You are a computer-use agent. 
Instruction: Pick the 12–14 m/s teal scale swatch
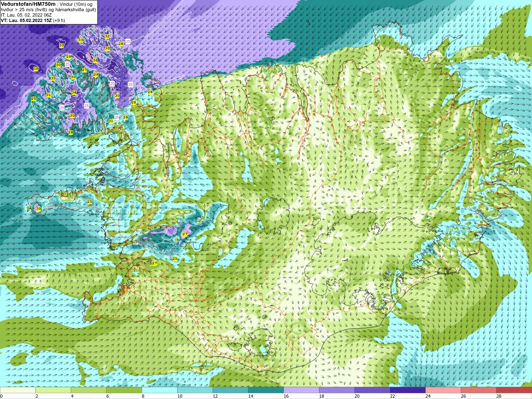230,390
